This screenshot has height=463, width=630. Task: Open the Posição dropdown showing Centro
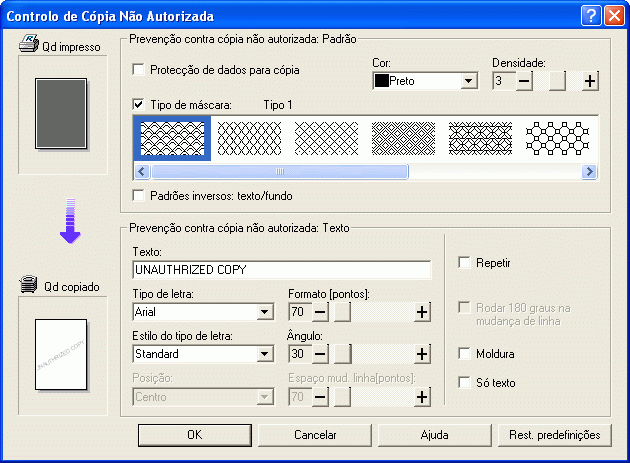click(x=203, y=397)
